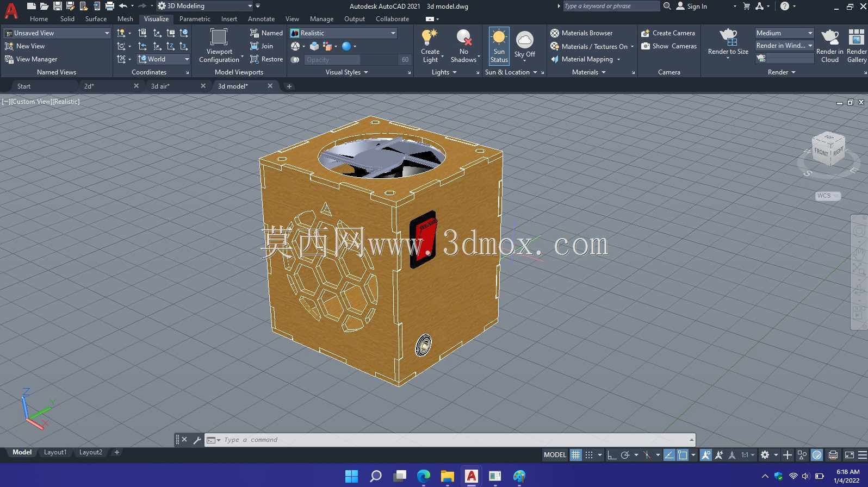This screenshot has height=487, width=868.
Task: Click the Start tab
Action: click(24, 86)
